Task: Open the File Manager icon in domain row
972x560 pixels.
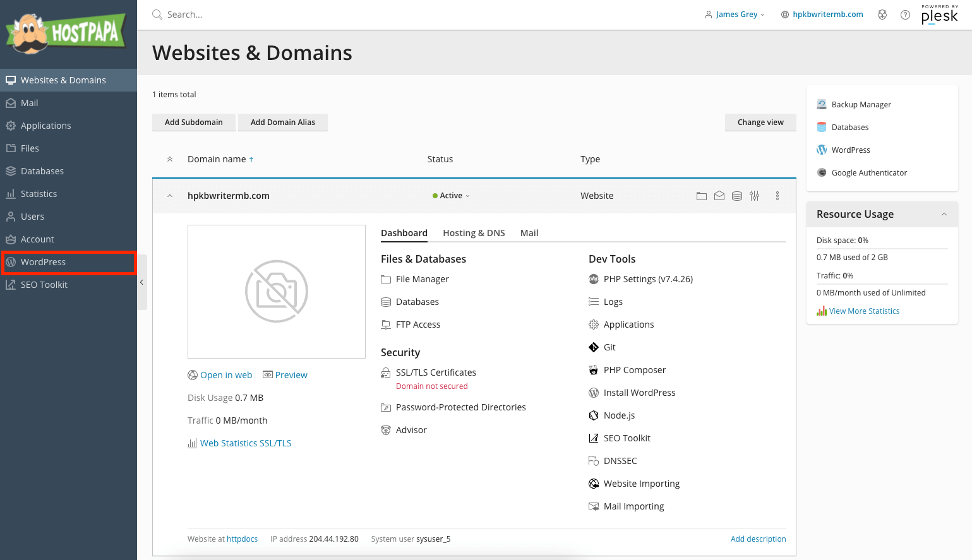Action: click(701, 196)
